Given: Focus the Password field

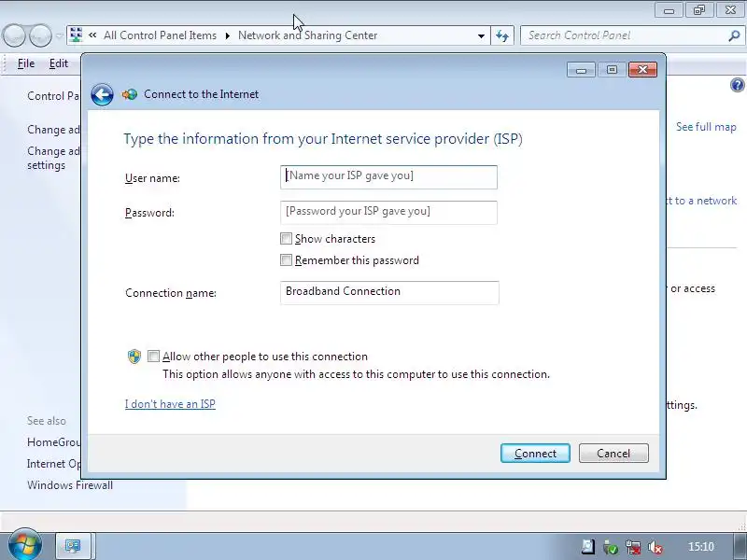Looking at the screenshot, I should pyautogui.click(x=388, y=213).
